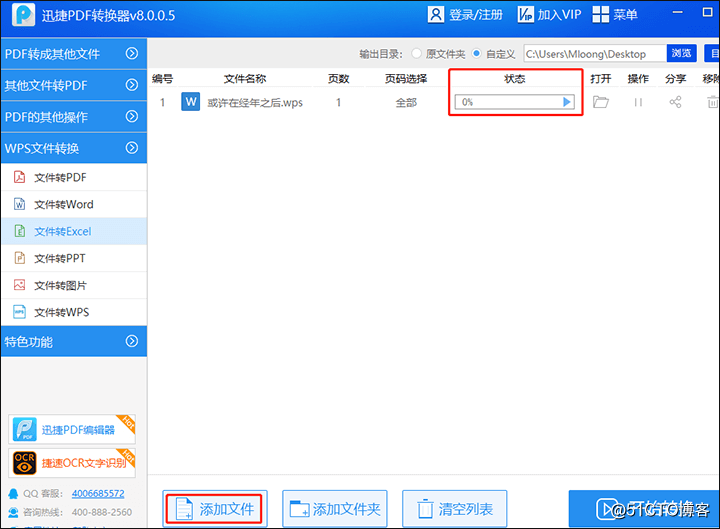Click the QQ bell icon

(x=13, y=494)
